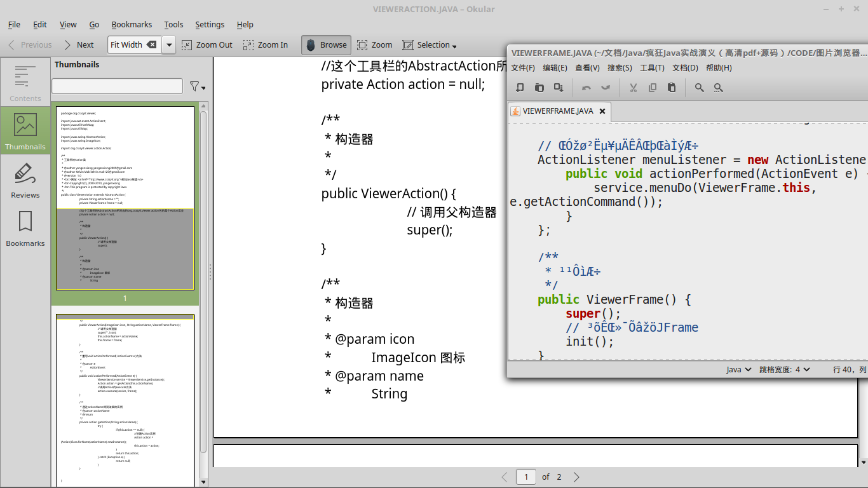The image size is (868, 488).
Task: Open the Help menu in Okular
Action: point(245,24)
